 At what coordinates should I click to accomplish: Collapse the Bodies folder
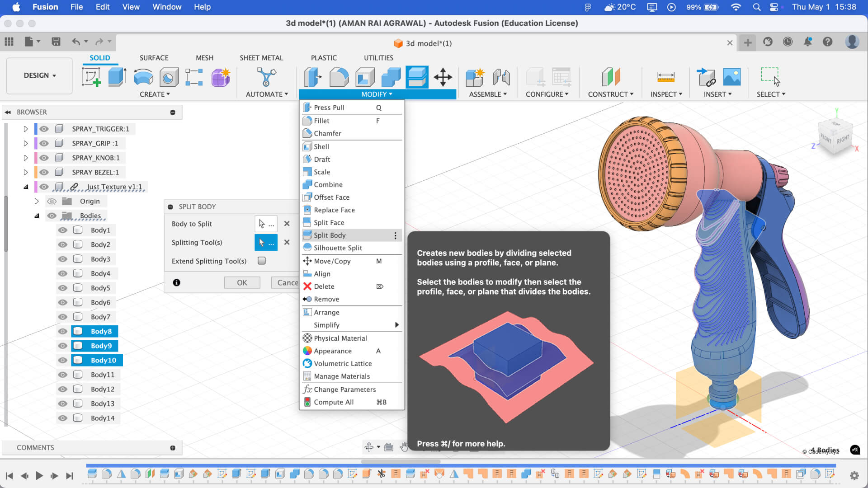37,216
